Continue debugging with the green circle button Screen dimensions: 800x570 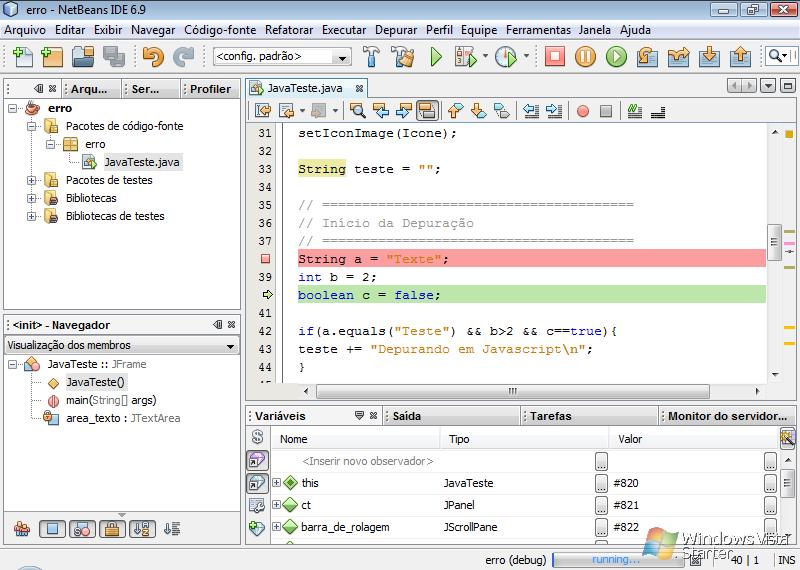point(616,56)
